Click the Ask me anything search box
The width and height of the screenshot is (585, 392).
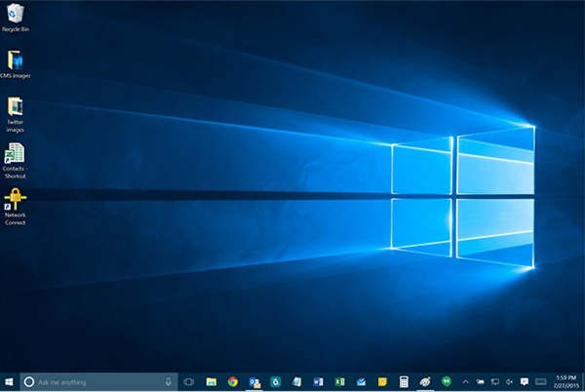pos(98,382)
